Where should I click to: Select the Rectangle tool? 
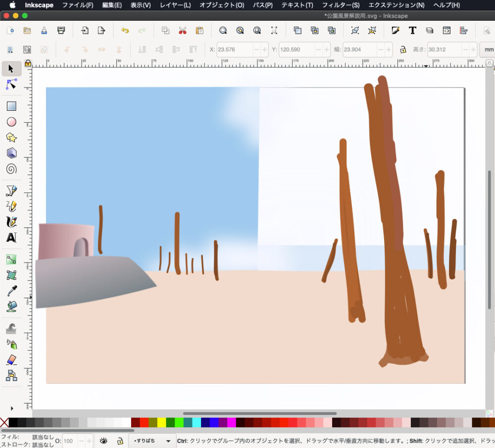[x=11, y=106]
